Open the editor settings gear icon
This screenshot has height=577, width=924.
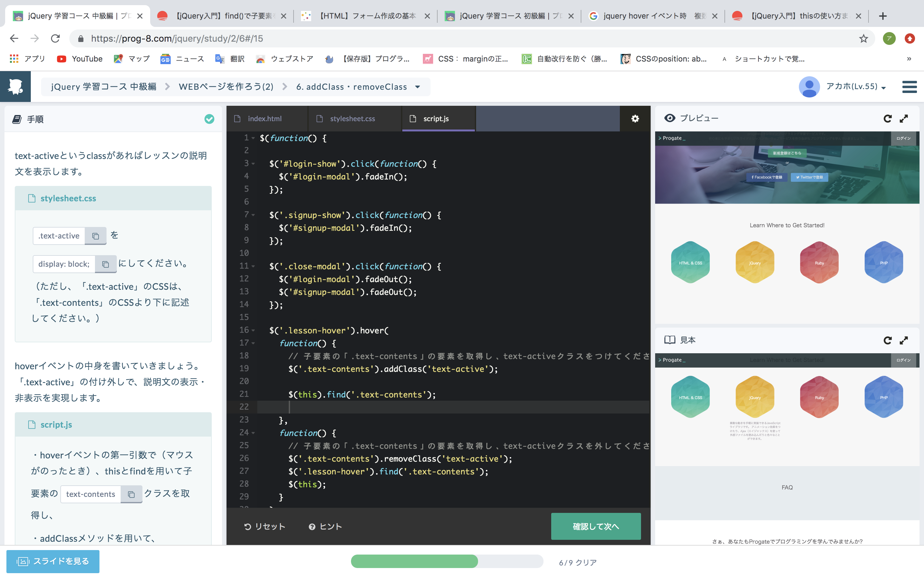[635, 119]
